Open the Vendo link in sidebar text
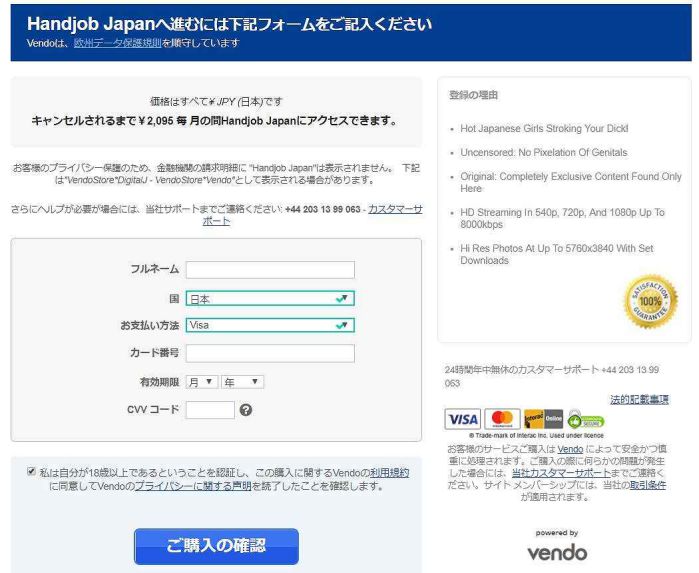The image size is (699, 573). point(570,449)
